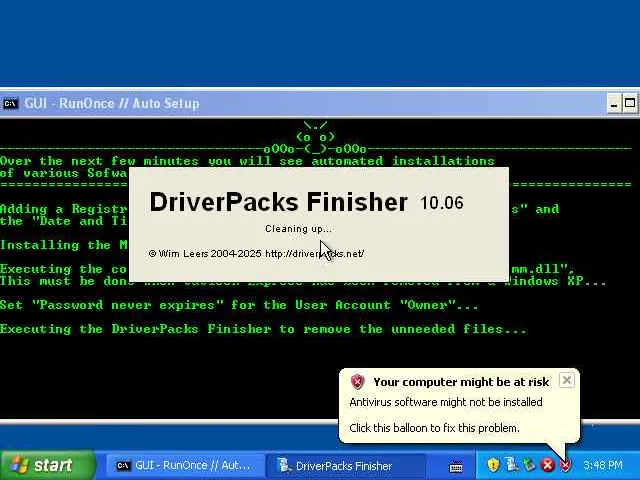Click the '© Wim Leers 2004-2025' copyright text
Screen dimensions: 640x480
point(205,254)
